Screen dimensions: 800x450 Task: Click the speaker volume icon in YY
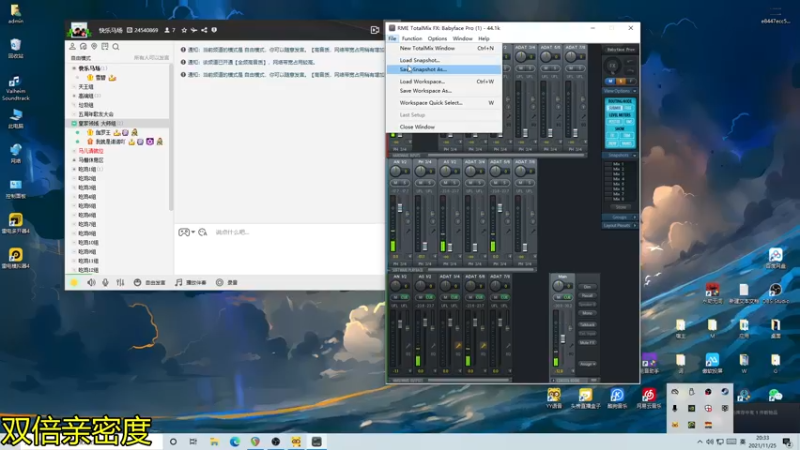(x=90, y=283)
